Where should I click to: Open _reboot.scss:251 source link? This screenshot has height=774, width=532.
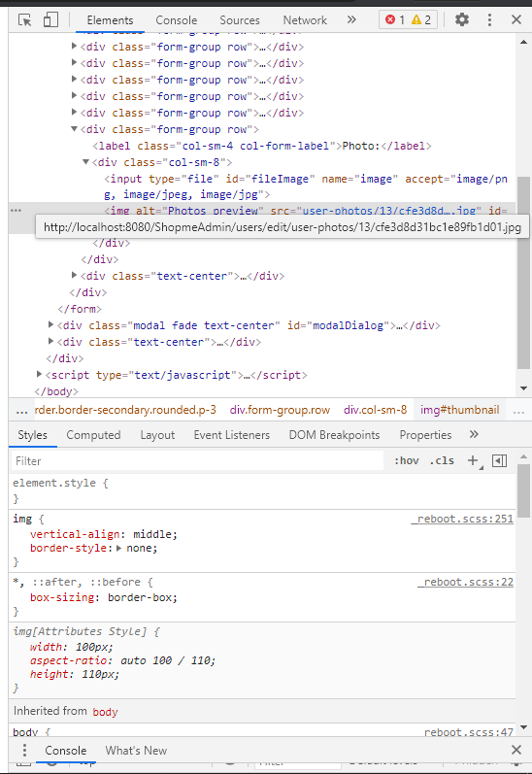point(462,519)
